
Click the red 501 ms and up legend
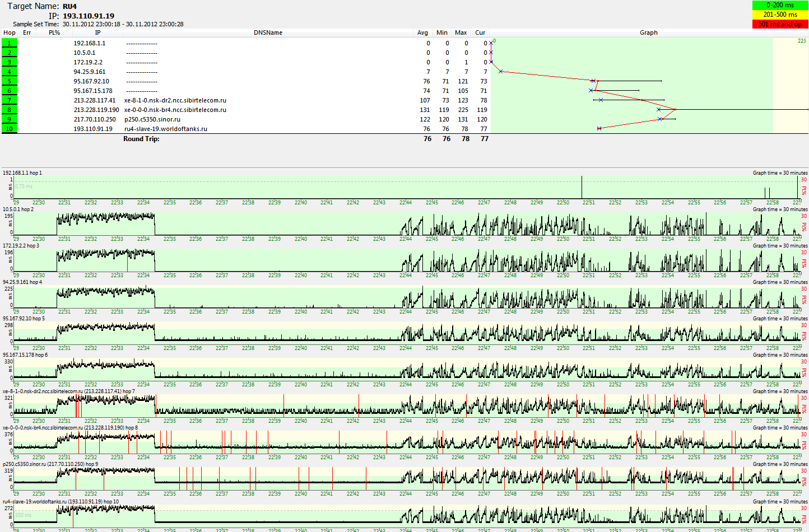coord(780,24)
